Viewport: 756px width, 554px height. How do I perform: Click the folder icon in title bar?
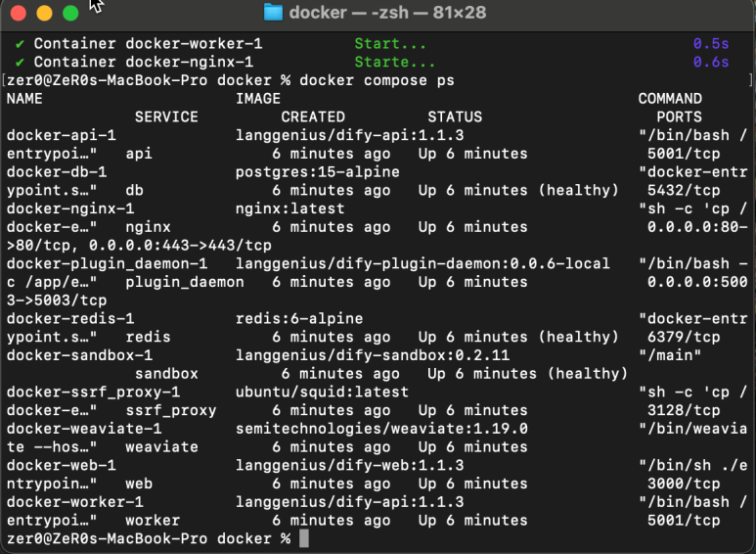[273, 13]
